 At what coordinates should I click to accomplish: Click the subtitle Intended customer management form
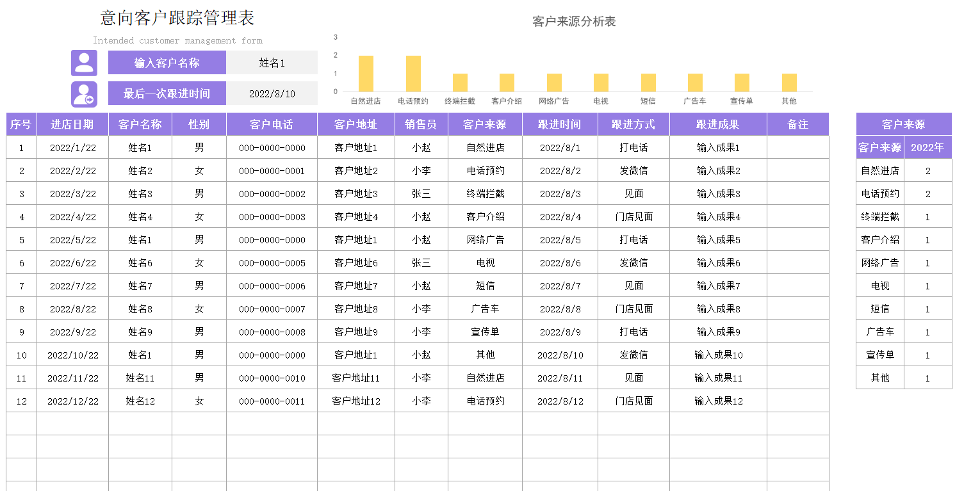click(x=177, y=40)
